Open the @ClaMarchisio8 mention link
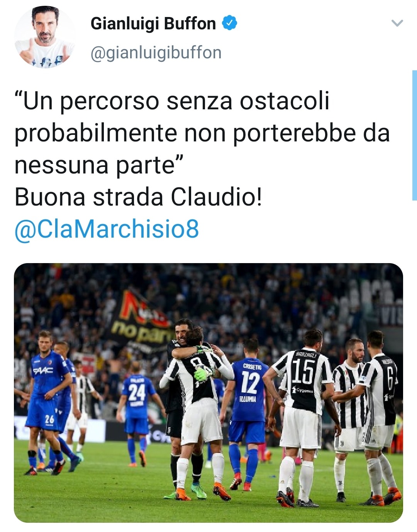 click(107, 229)
